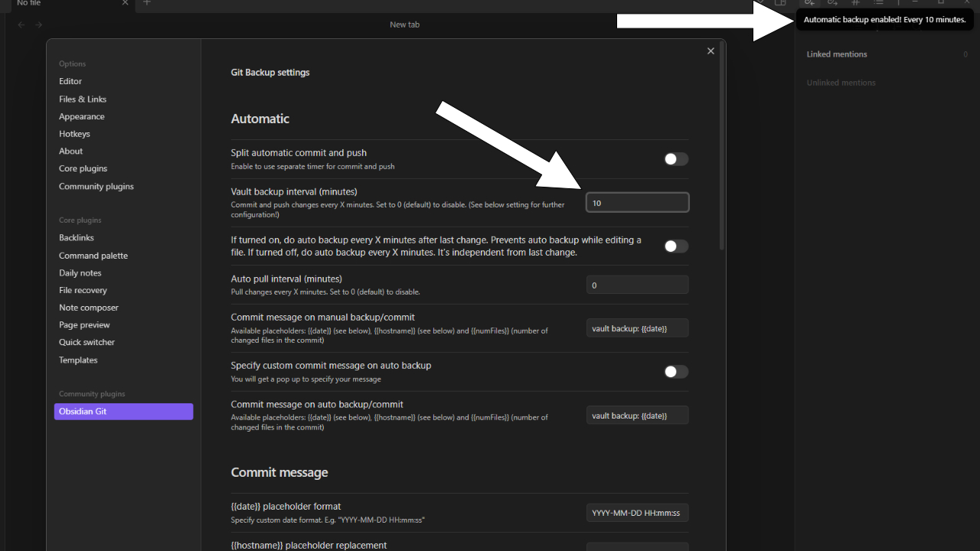Focus the Auto pull interval field
The image size is (980, 551).
click(637, 285)
